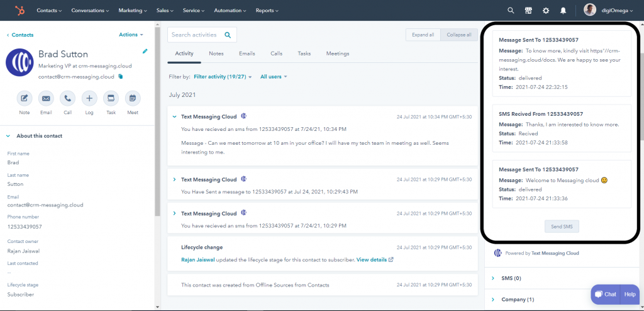Screen dimensions: 644x311
Task: Open the Settings gear icon
Action: (546, 11)
